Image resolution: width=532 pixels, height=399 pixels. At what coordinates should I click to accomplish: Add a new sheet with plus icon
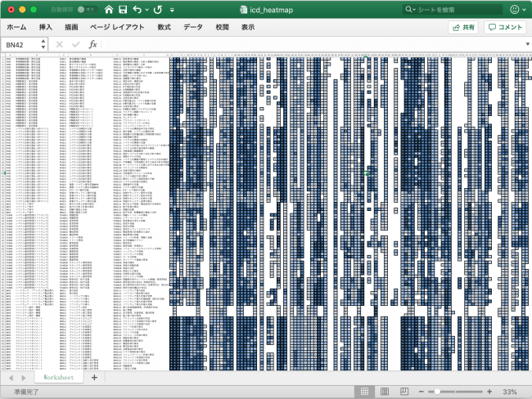click(94, 379)
